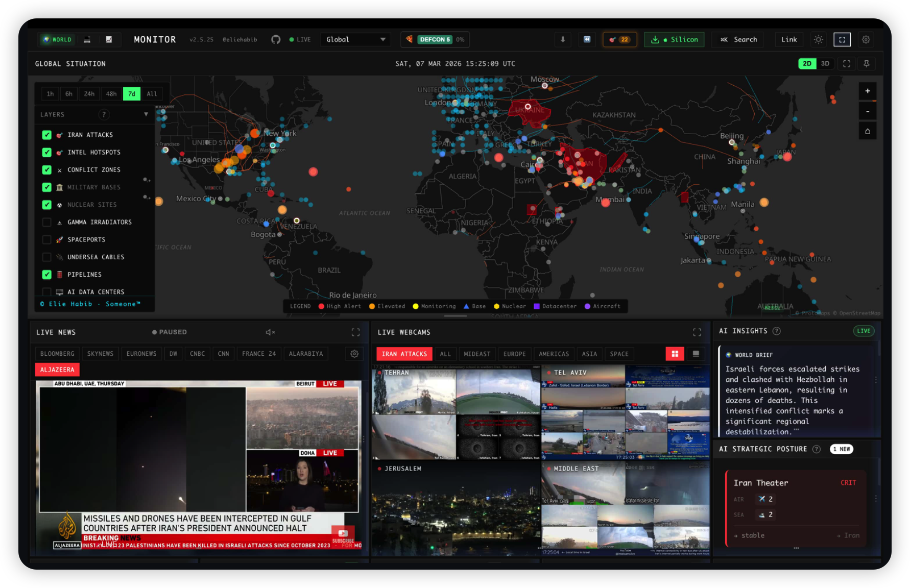
Task: Uncheck the Iran Attacks layer
Action: [x=47, y=135]
